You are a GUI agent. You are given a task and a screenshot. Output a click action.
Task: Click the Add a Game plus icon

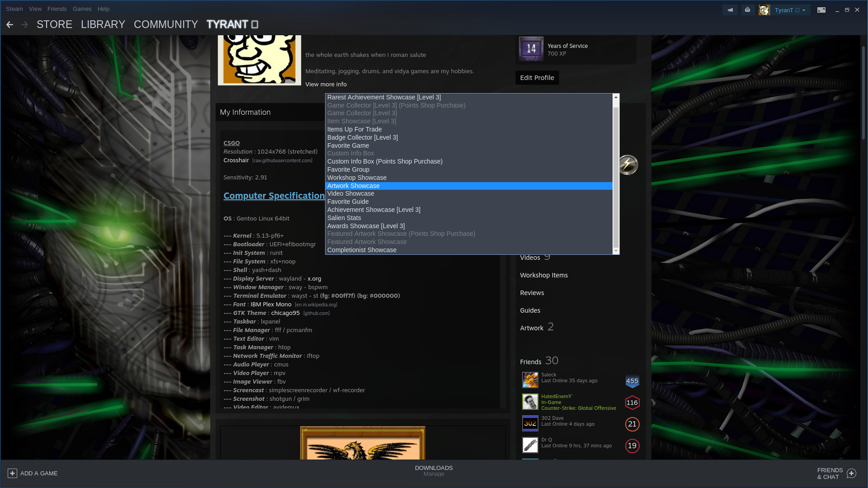(12, 473)
